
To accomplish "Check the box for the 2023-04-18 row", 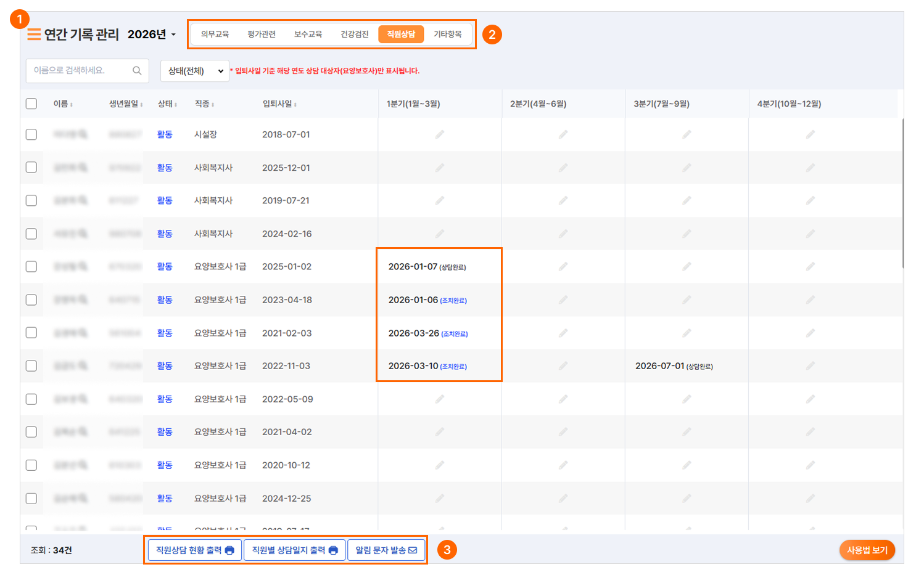I will pos(31,300).
